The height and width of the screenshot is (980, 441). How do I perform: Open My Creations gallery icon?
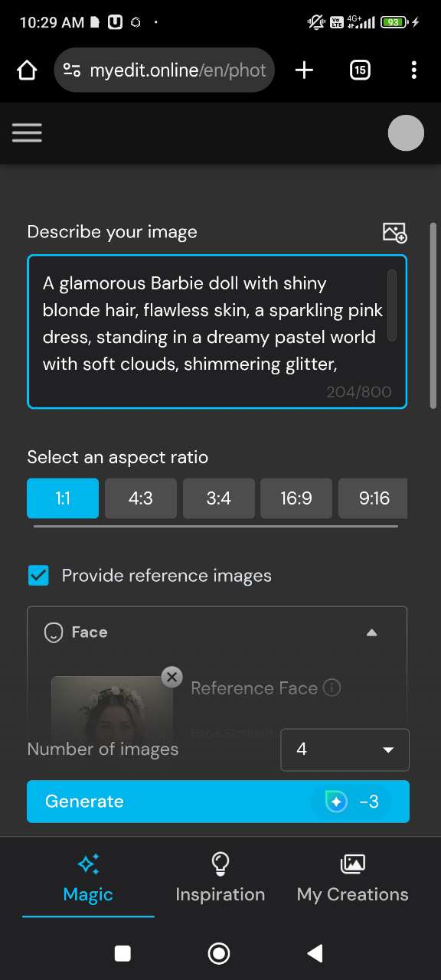coord(351,864)
